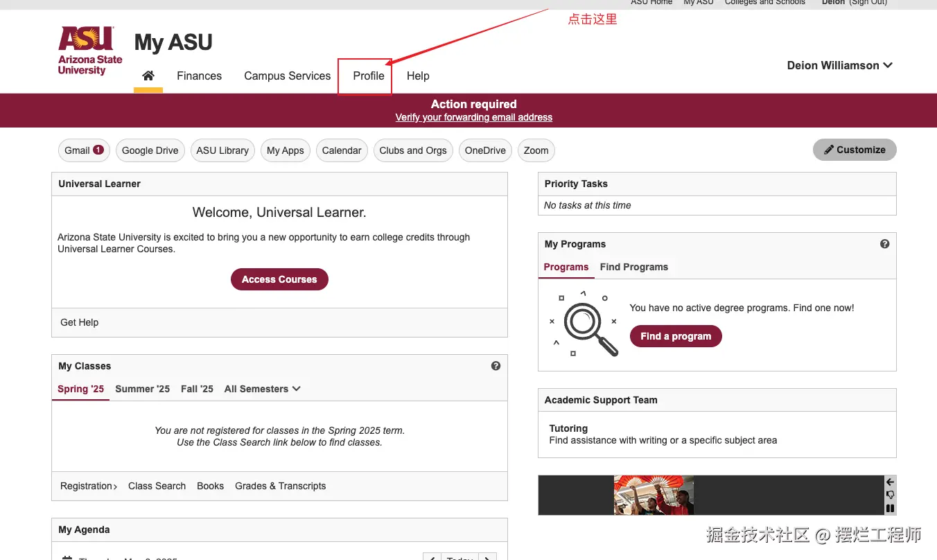
Task: Open My Programs help question-mark icon
Action: (884, 244)
